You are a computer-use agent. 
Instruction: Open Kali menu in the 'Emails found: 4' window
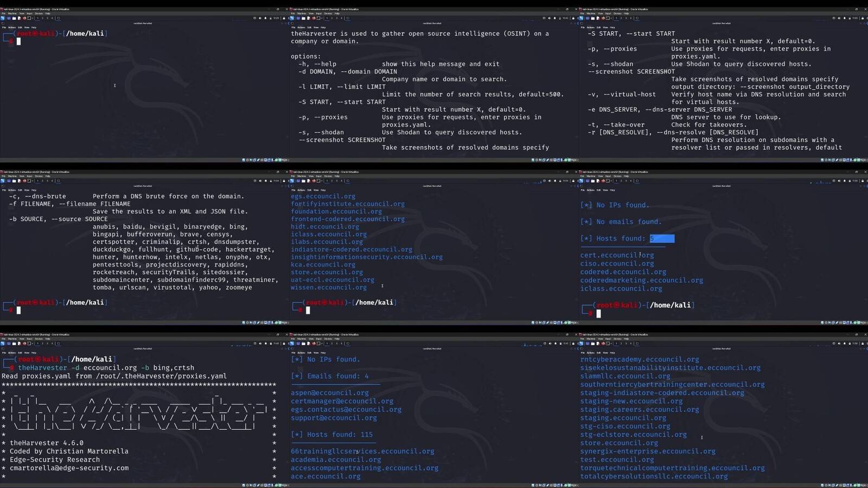[292, 344]
